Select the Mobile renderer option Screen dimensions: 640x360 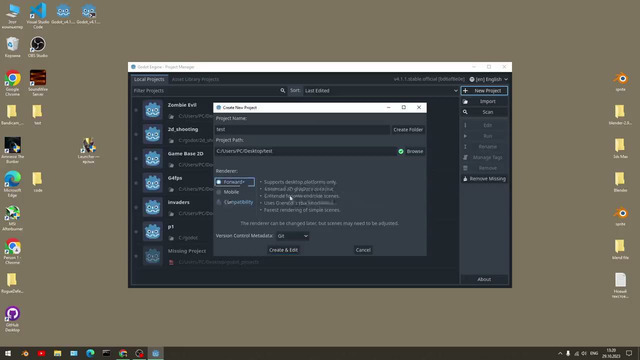point(228,192)
